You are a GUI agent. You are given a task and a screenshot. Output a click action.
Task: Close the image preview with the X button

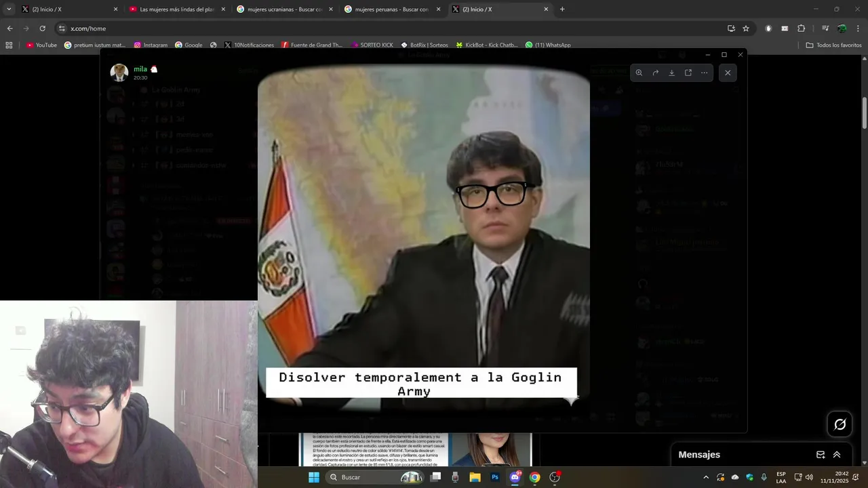(728, 73)
